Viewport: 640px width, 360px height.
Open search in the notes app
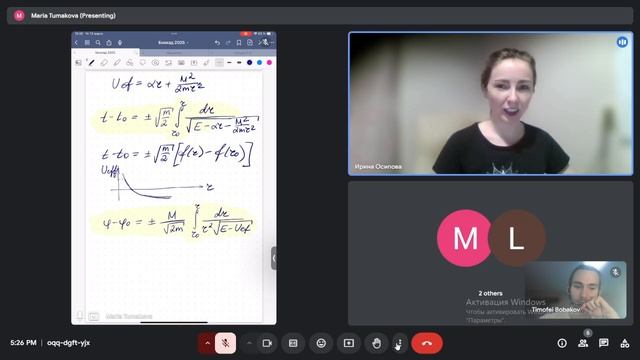(98, 42)
